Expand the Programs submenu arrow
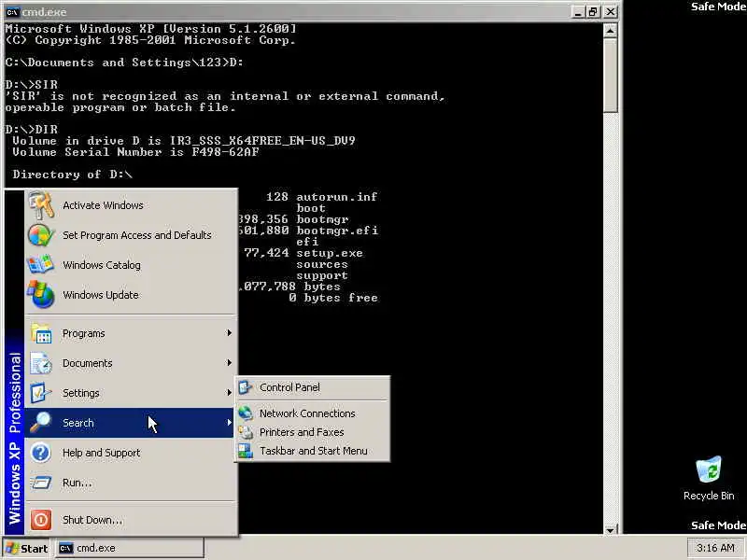The image size is (747, 560). tap(229, 333)
